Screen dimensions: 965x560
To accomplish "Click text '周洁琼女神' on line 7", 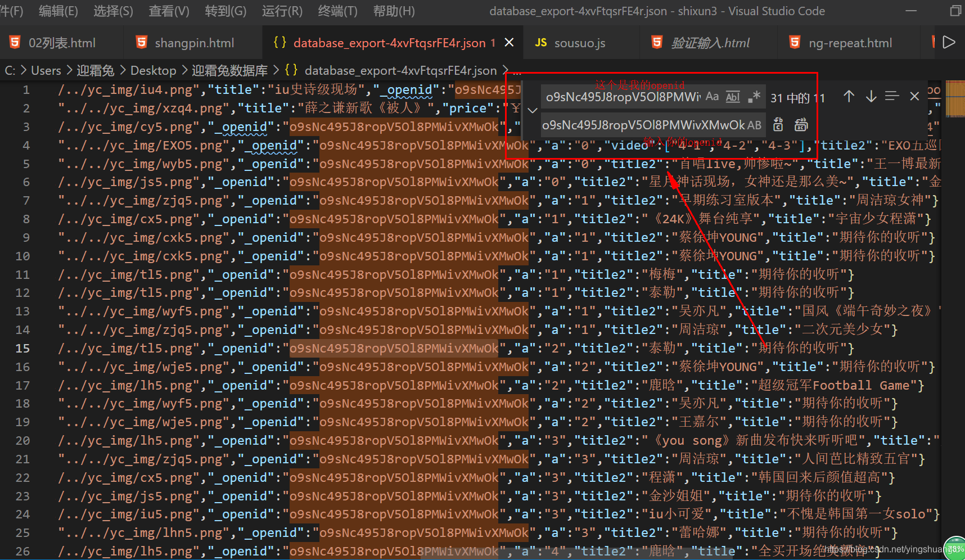I will [890, 201].
